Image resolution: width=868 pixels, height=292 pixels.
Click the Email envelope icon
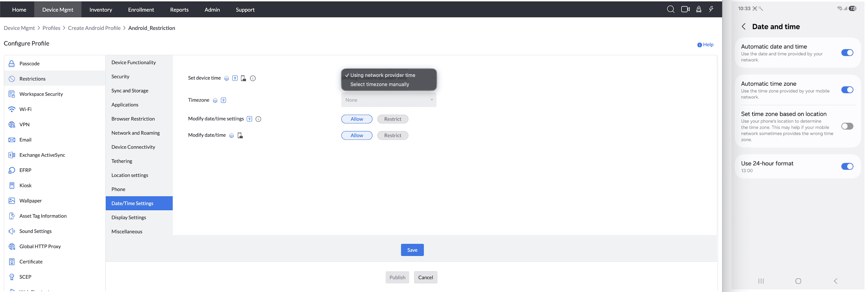[12, 140]
